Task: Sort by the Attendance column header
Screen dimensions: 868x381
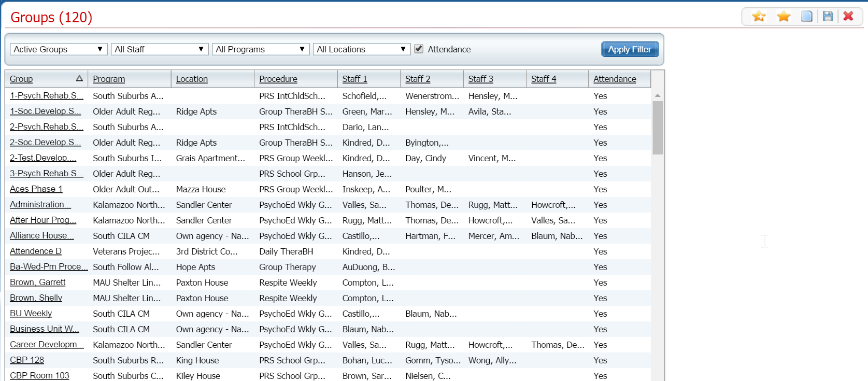Action: coord(615,79)
